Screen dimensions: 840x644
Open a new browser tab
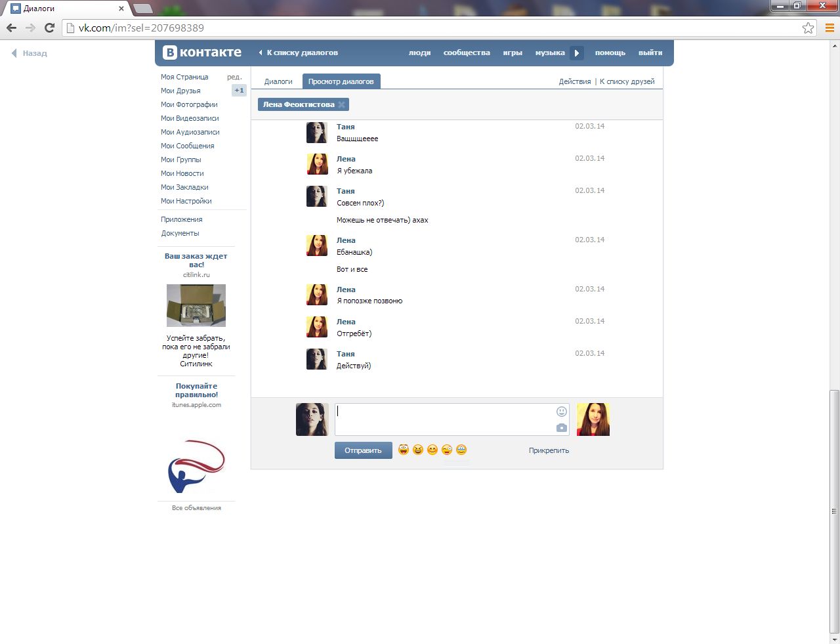(x=143, y=9)
